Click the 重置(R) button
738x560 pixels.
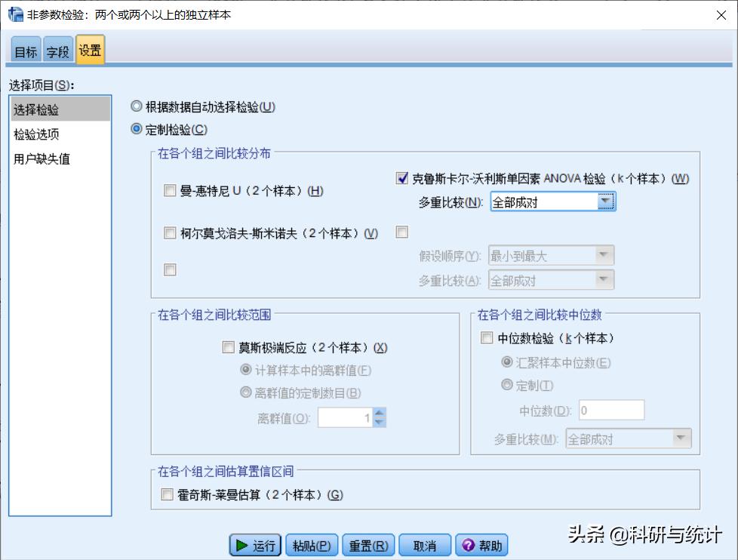tap(367, 545)
